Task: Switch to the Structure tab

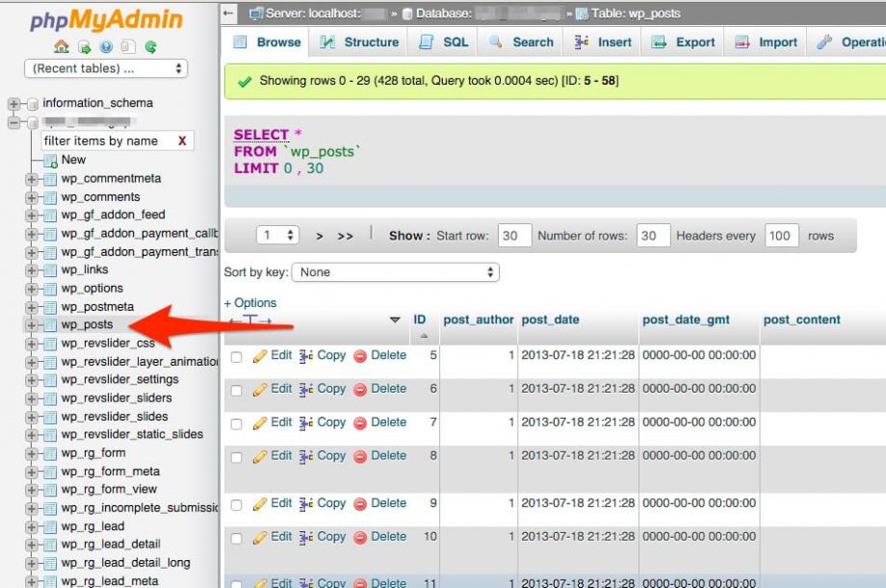Action: click(359, 42)
